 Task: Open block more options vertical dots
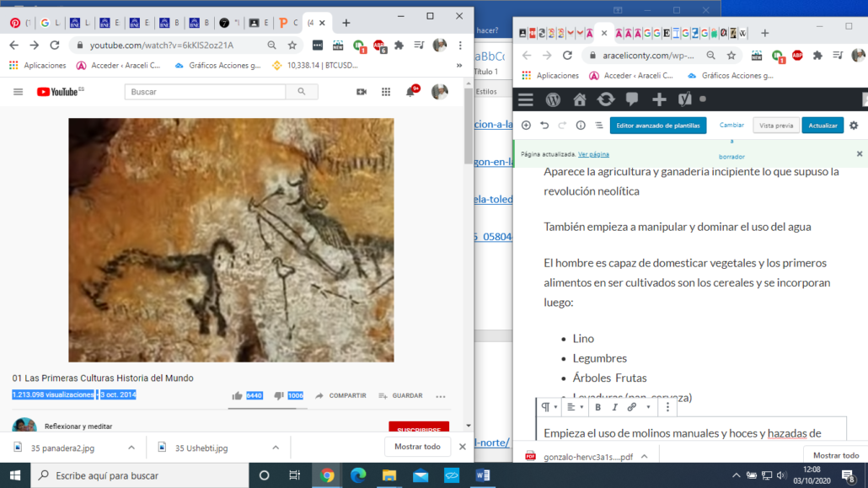tap(667, 407)
